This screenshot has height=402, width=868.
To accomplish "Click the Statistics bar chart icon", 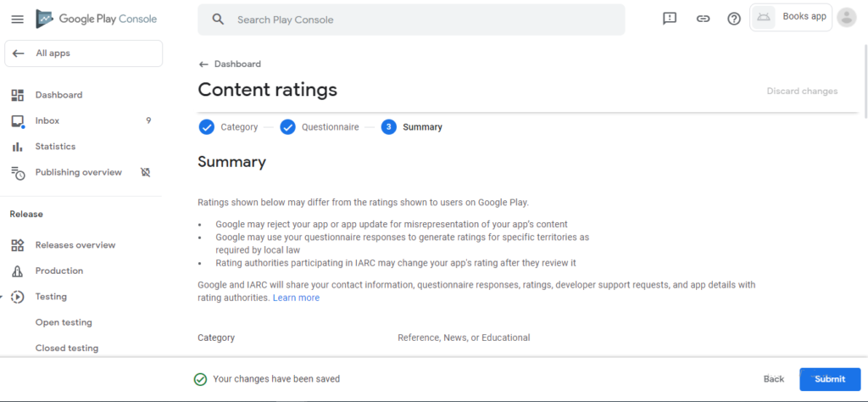I will point(18,147).
